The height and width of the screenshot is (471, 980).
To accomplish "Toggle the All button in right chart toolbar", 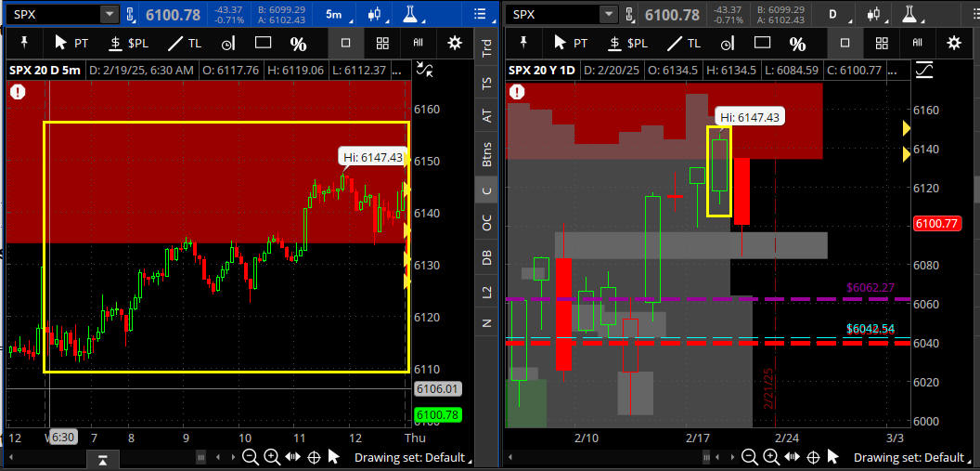I will coord(917,43).
